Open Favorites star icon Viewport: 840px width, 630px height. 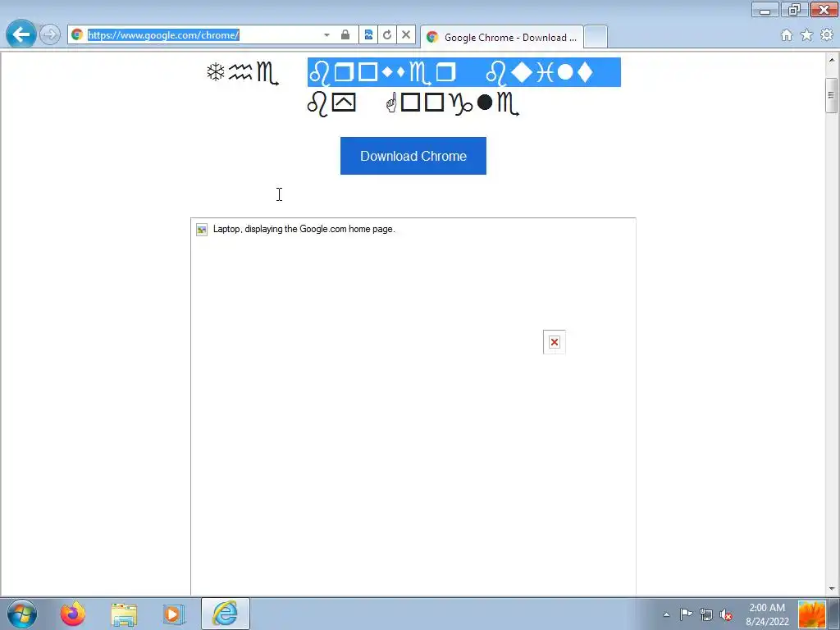(806, 34)
